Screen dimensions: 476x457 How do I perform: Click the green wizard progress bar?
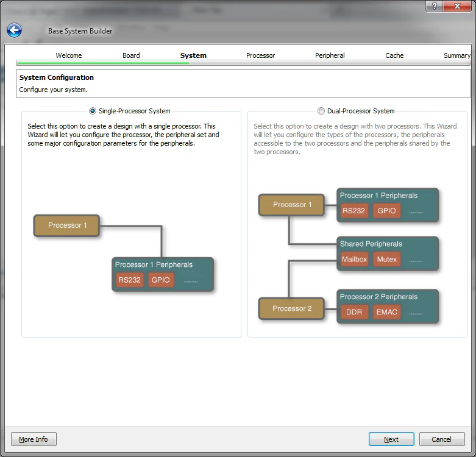point(102,63)
